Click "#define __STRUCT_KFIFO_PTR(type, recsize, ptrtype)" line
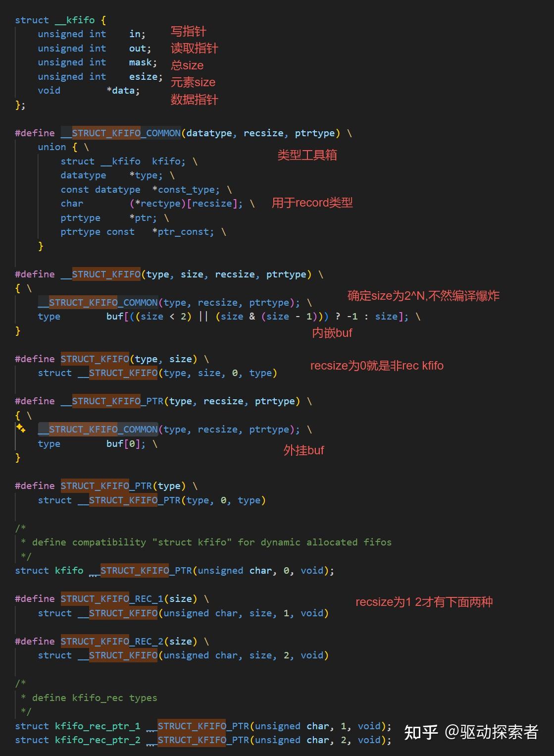Screen dimensions: 554x756 tap(163, 401)
